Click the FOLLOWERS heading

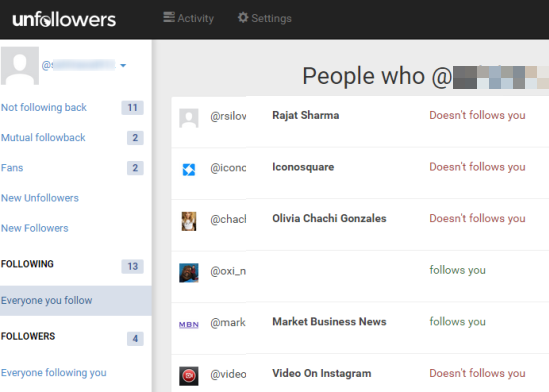tap(28, 336)
